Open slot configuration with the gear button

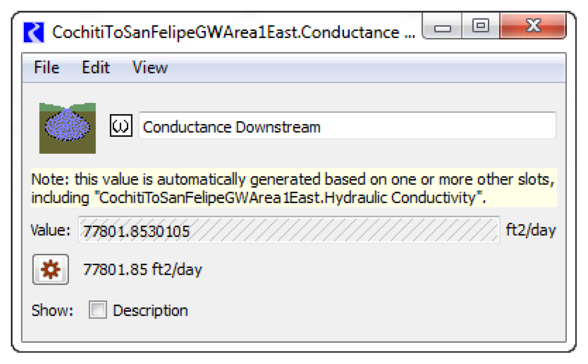(x=50, y=270)
